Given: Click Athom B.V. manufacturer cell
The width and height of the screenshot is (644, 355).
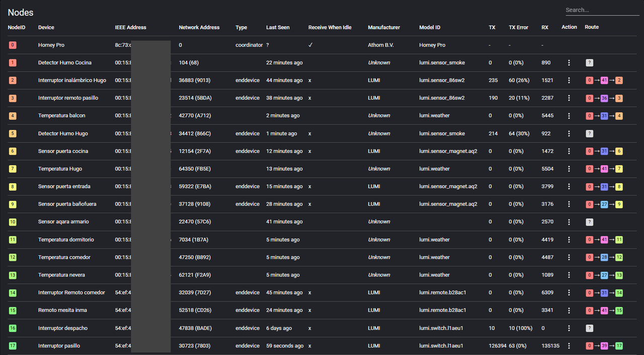Looking at the screenshot, I should (x=381, y=45).
